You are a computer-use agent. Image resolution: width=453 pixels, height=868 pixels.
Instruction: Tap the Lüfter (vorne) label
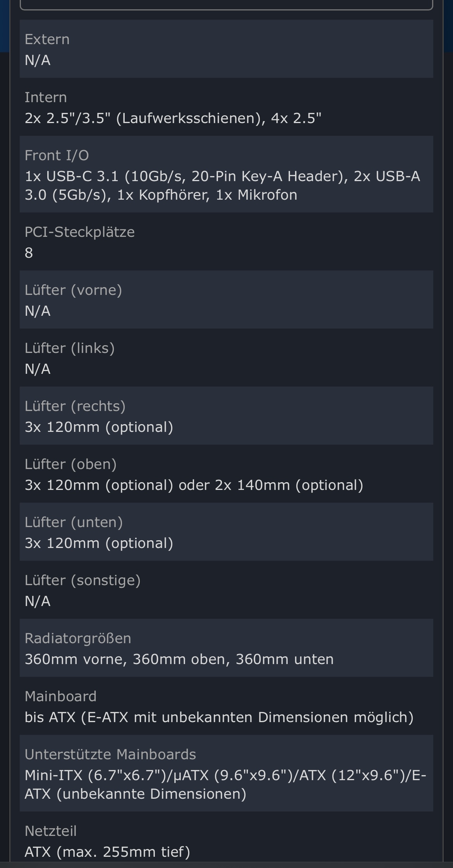(x=73, y=290)
